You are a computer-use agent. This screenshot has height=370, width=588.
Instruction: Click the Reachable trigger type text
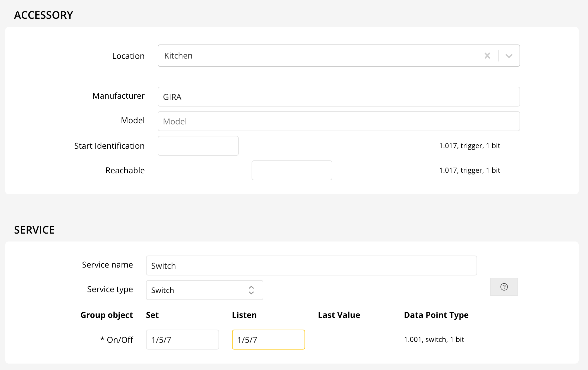[x=470, y=170]
